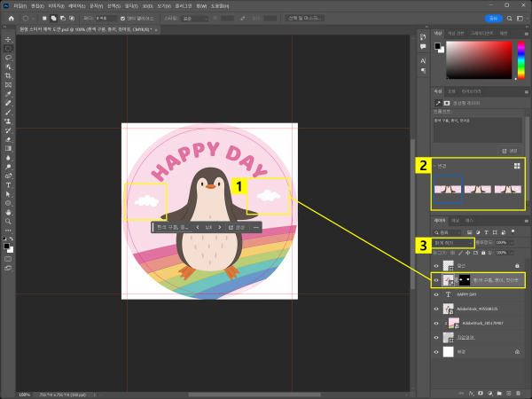Toggle visibility of the bottom background layer
The width and height of the screenshot is (532, 399).
pos(435,351)
